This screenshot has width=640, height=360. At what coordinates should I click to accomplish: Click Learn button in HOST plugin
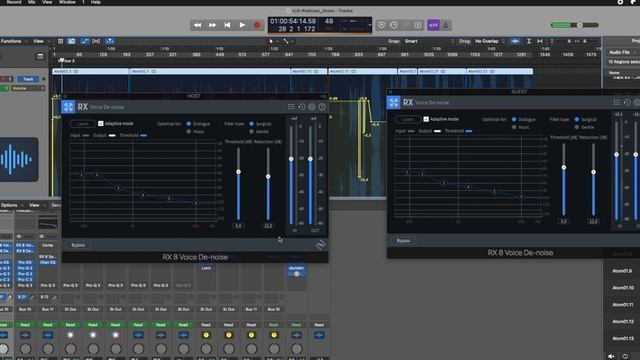83,123
